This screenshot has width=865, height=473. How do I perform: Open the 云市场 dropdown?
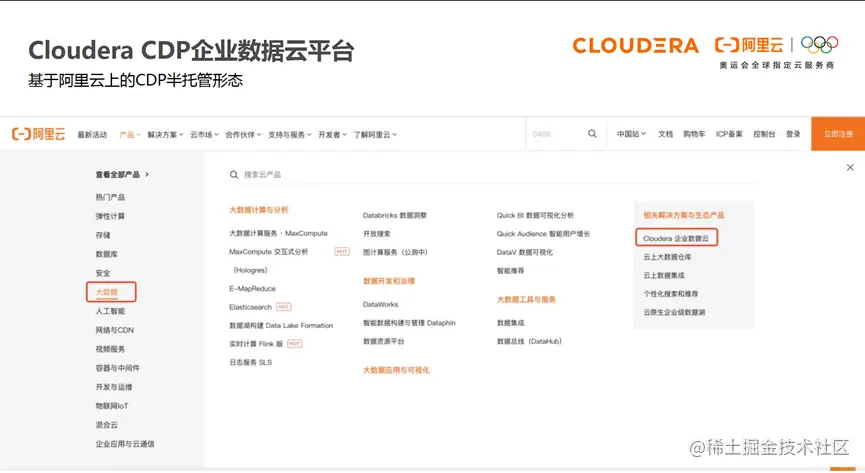coord(204,134)
